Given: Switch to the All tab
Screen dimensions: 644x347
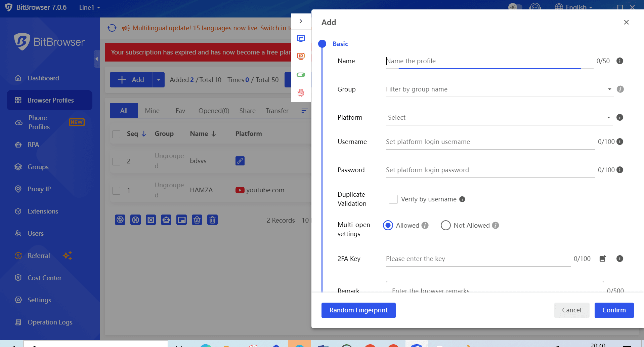Looking at the screenshot, I should click(x=124, y=111).
